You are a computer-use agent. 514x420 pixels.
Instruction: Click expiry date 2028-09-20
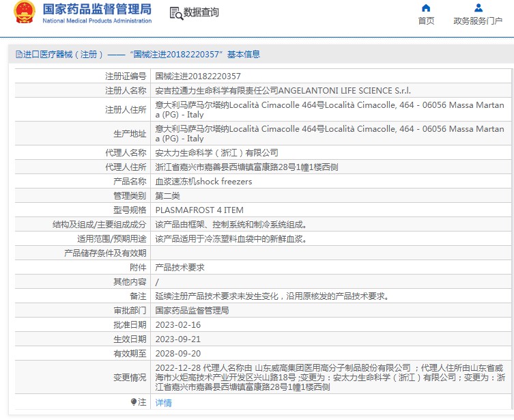click(x=178, y=353)
